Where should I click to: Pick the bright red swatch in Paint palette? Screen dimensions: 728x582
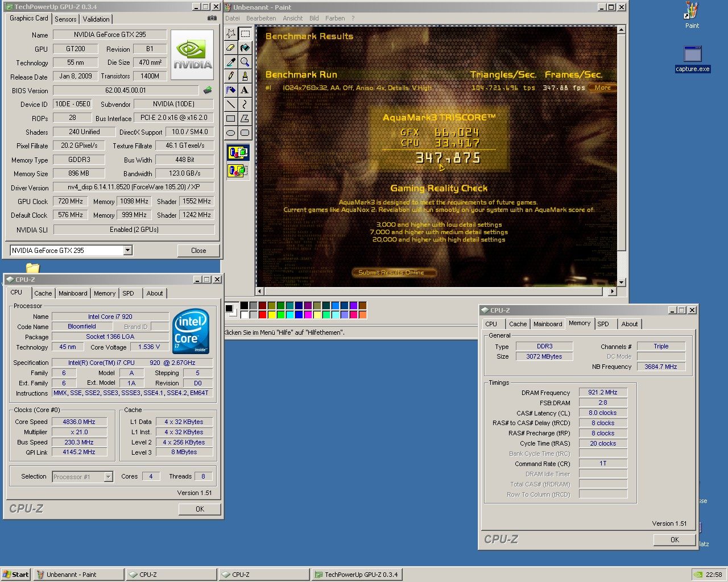(262, 314)
